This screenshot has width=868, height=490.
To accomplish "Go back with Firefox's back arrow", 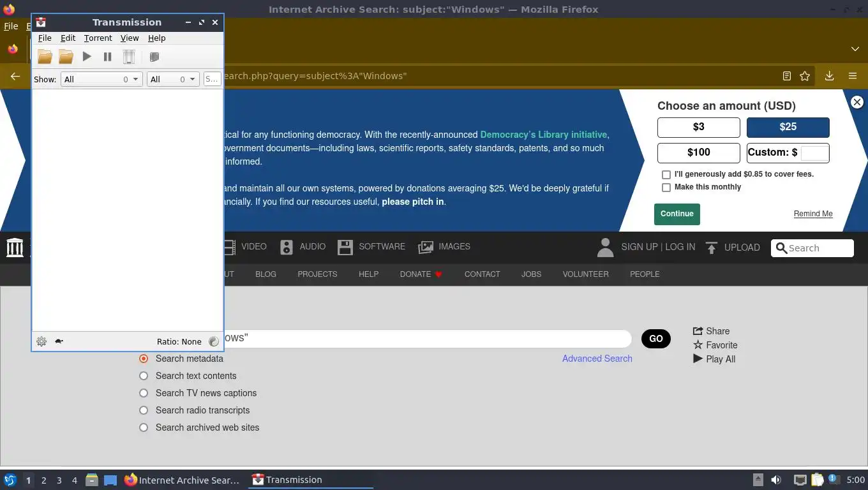I will coord(15,76).
